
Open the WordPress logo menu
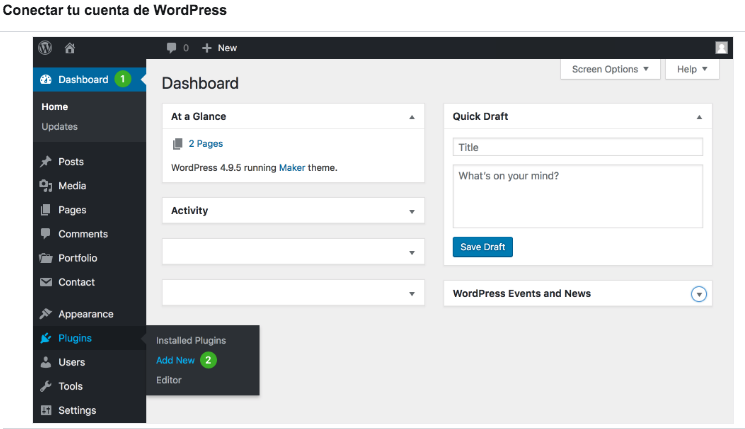[x=45, y=48]
